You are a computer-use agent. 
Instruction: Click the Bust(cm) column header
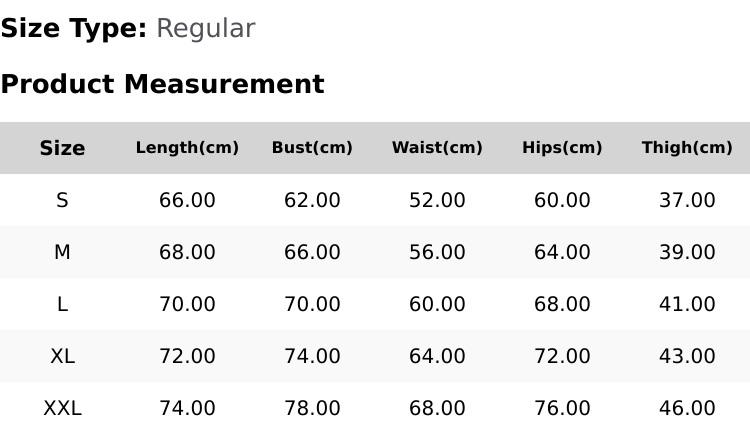click(312, 147)
